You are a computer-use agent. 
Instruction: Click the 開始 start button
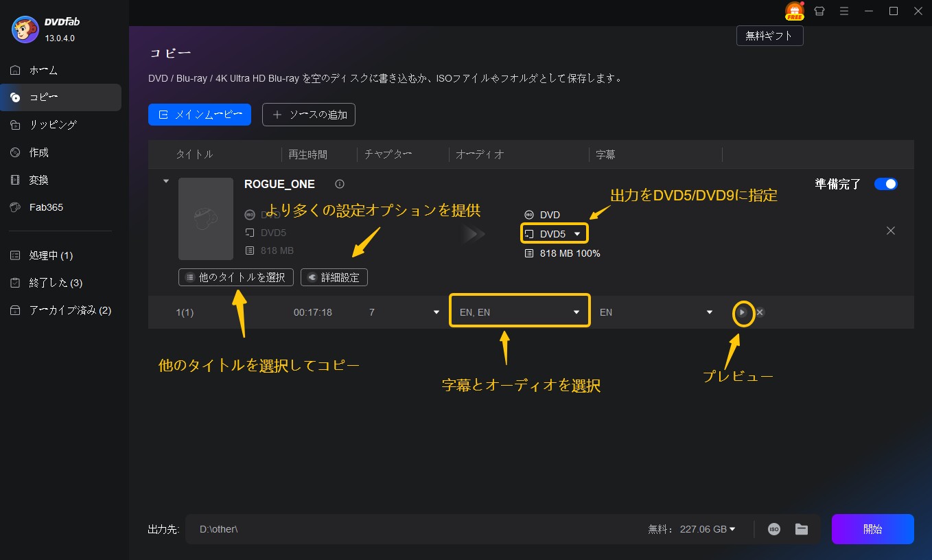coord(872,529)
